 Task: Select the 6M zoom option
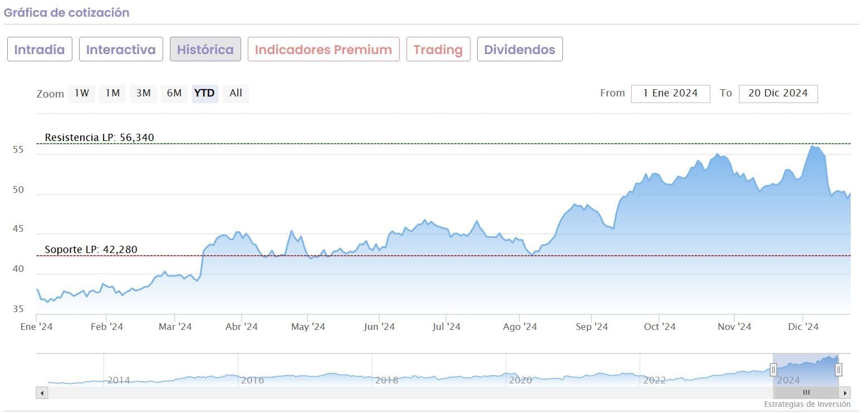(x=174, y=93)
